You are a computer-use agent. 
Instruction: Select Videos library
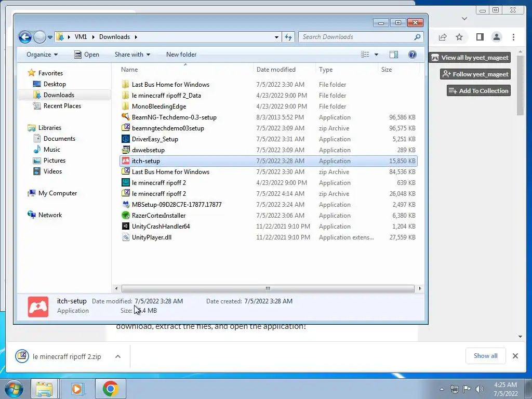point(52,171)
